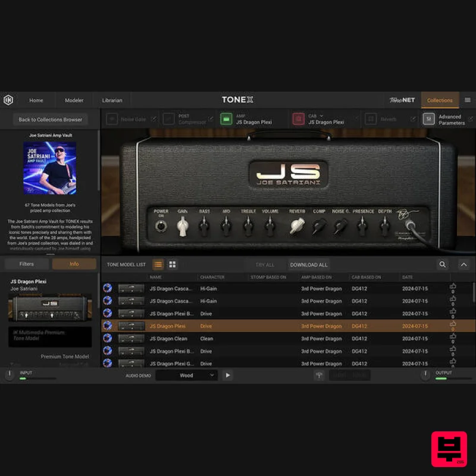Viewport: 476px width, 476px height.
Task: Click the download icon for JS Dragon Clean
Action: [108, 338]
